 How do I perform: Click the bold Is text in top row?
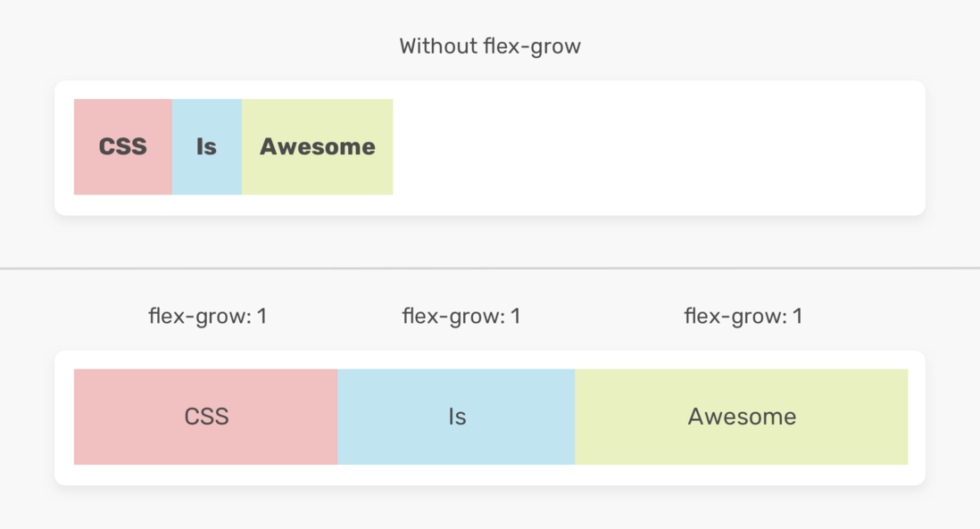coord(206,147)
